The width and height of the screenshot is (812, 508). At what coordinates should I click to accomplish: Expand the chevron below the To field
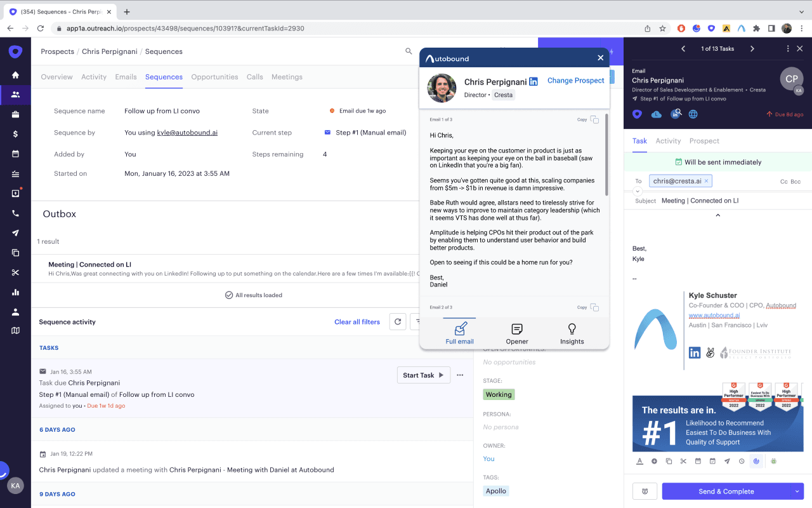pyautogui.click(x=638, y=190)
